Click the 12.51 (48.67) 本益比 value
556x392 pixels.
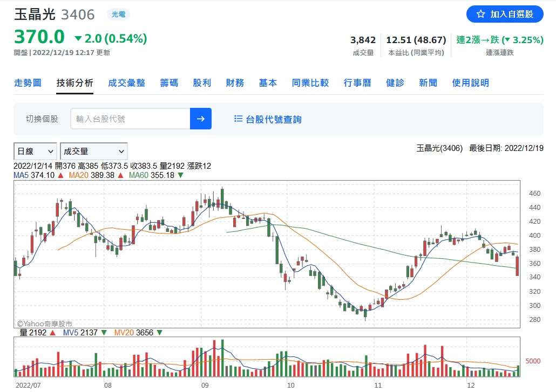pyautogui.click(x=416, y=40)
